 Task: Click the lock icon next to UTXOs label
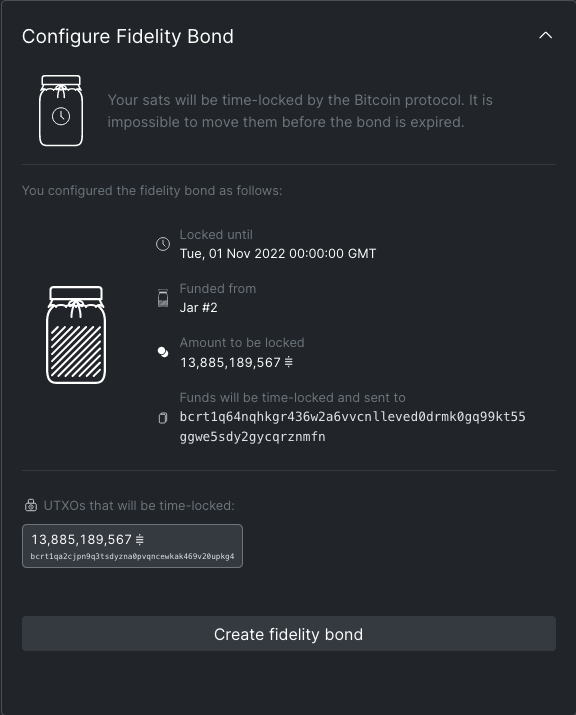click(31, 505)
